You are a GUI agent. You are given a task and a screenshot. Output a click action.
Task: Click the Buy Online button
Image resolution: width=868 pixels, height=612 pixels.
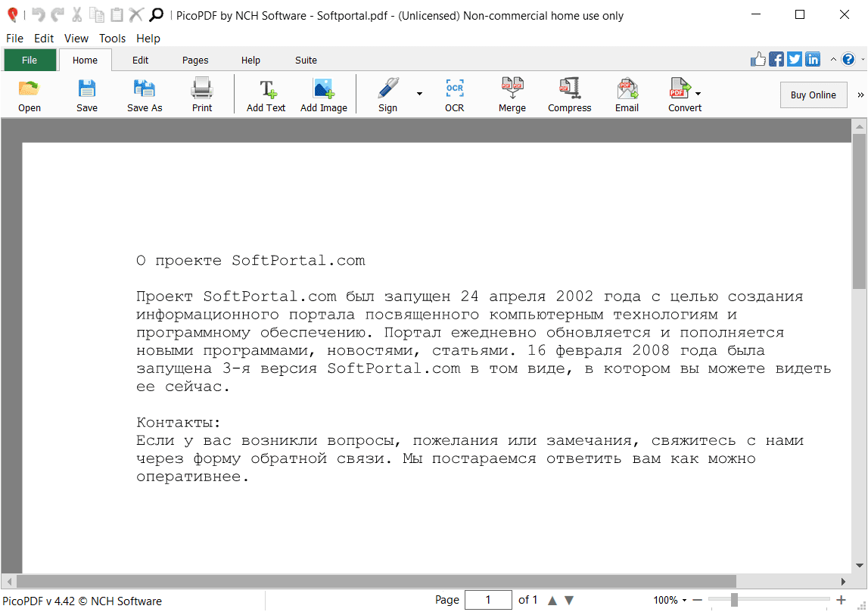tap(814, 95)
